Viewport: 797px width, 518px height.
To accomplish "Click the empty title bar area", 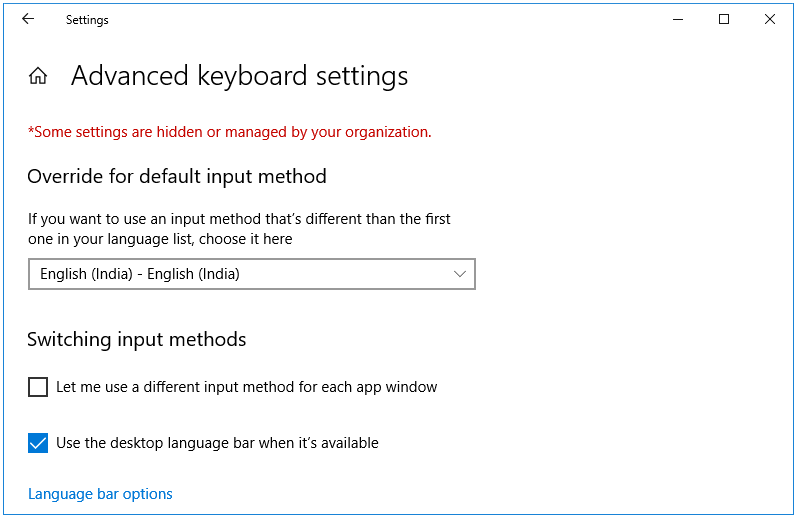I will [x=400, y=19].
